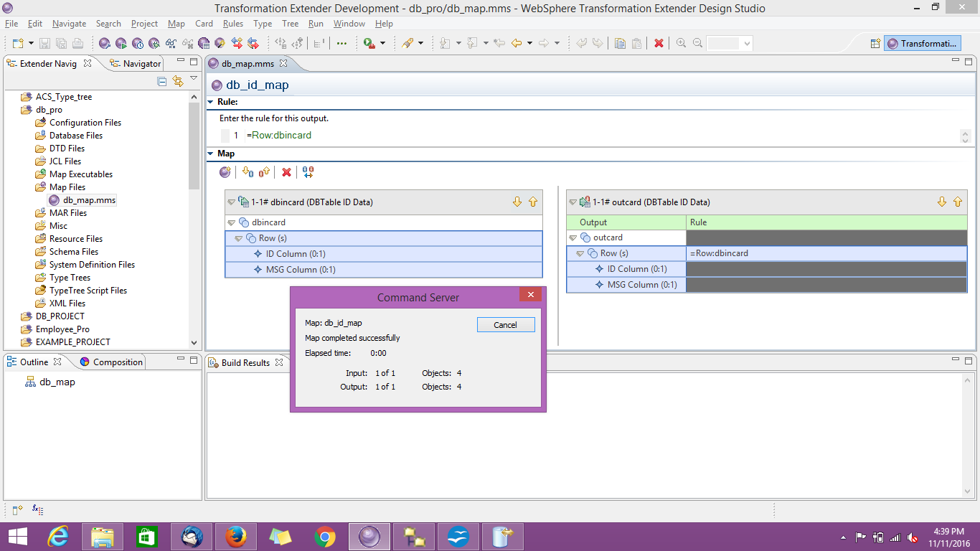Viewport: 980px width, 551px height.
Task: Open the Search function using the binoculars icon
Action: [169, 43]
